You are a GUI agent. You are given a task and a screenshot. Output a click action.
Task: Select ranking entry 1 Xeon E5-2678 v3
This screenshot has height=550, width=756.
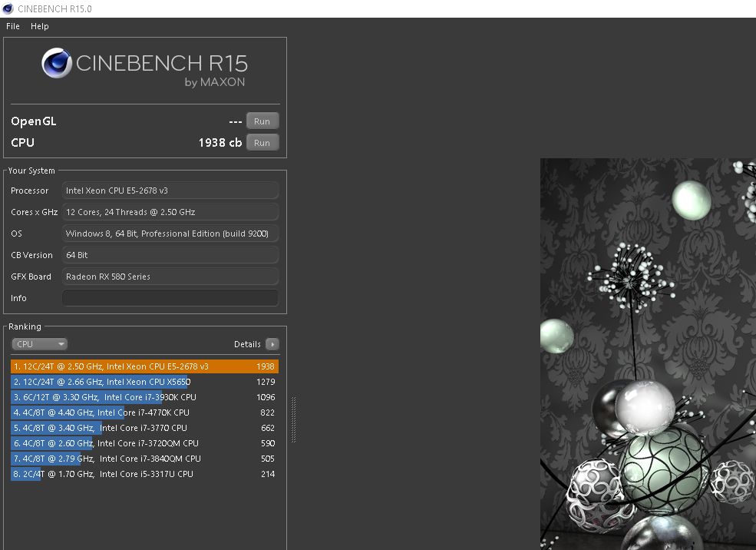click(144, 366)
